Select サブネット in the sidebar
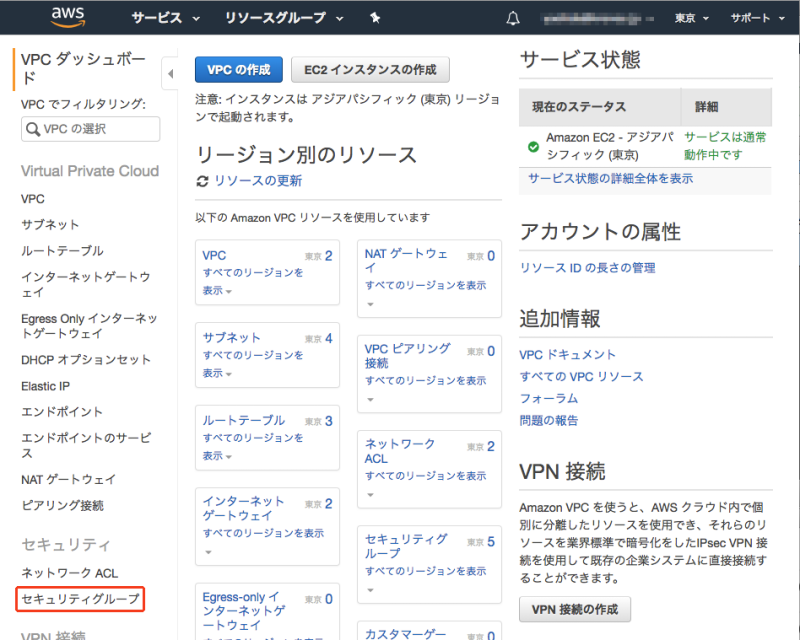800x640 pixels. (x=50, y=225)
